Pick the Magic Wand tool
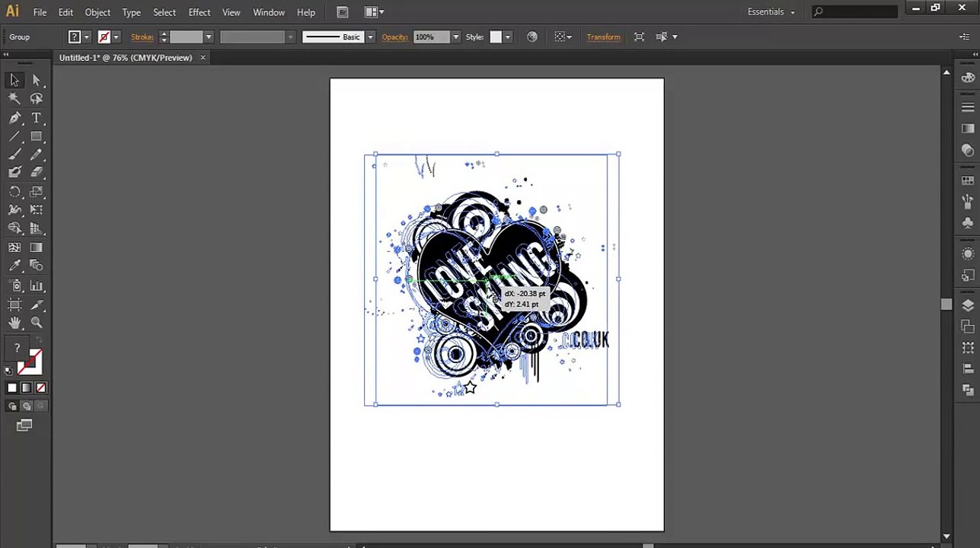 (14, 99)
